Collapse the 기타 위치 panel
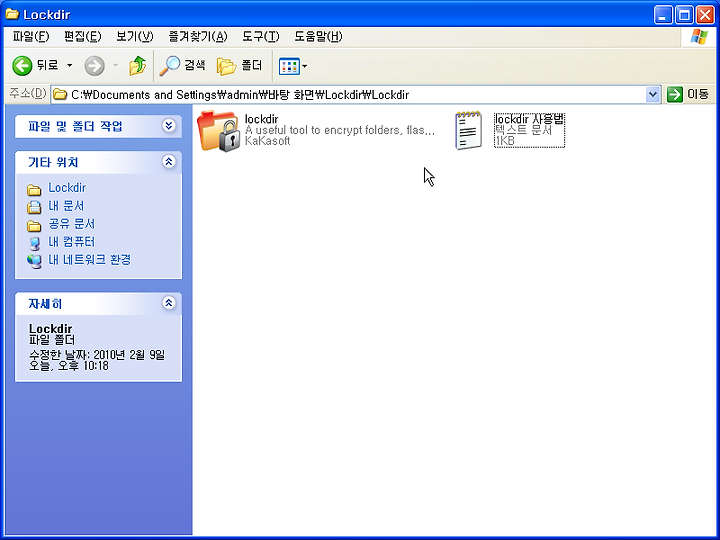This screenshot has width=720, height=540. (169, 162)
